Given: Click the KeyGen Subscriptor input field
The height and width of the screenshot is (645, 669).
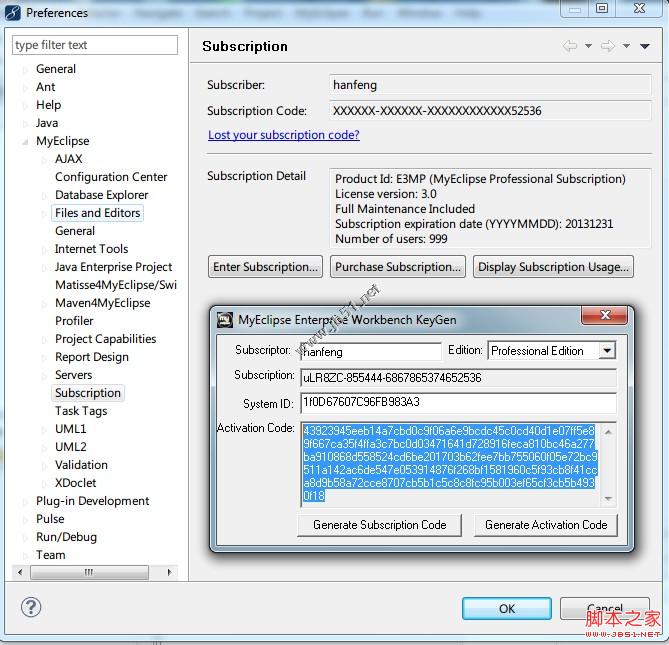Looking at the screenshot, I should [370, 352].
